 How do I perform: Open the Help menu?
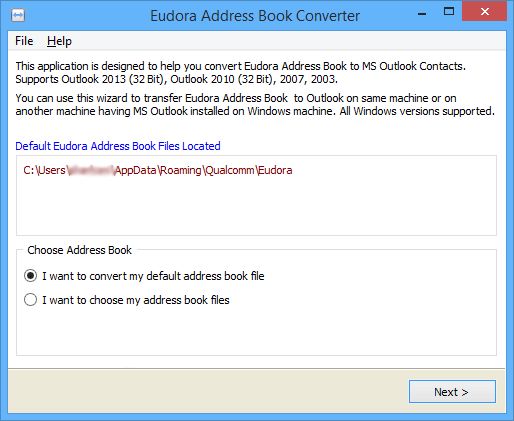click(x=59, y=41)
